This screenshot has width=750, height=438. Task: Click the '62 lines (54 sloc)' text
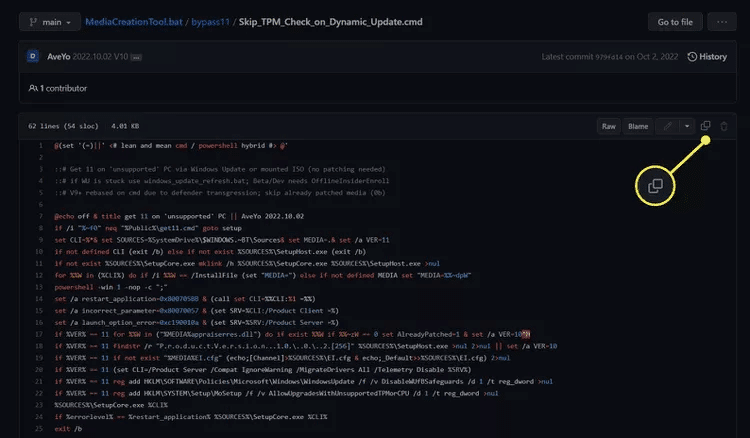[x=63, y=126]
